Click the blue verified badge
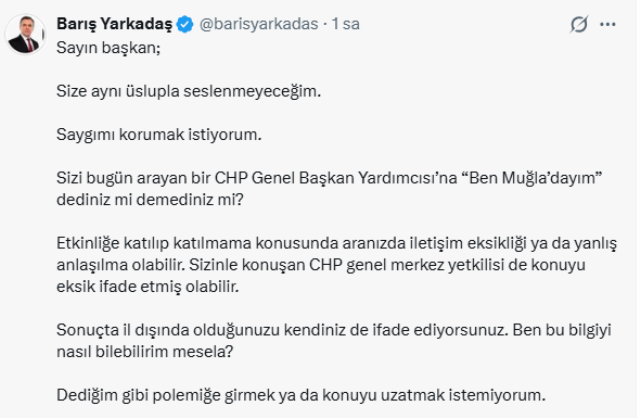Screen dimensions: 640x418 point(185,24)
